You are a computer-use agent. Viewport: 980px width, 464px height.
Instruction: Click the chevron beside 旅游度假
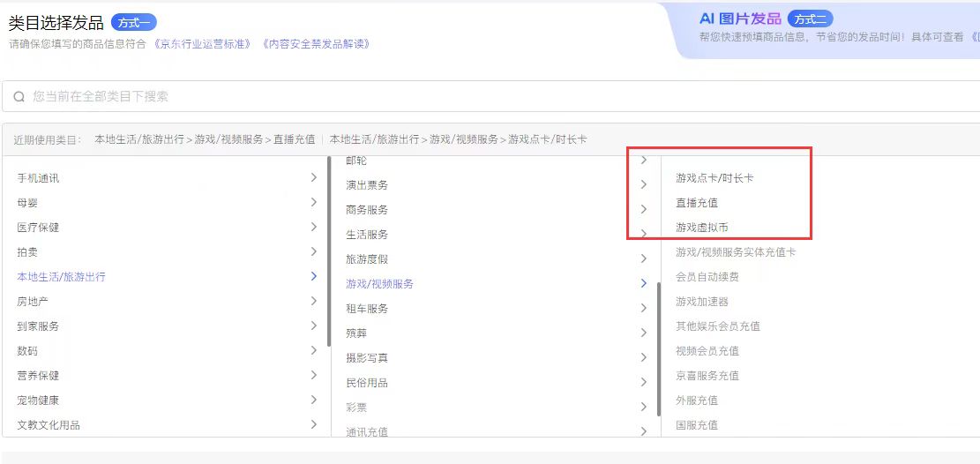click(643, 259)
